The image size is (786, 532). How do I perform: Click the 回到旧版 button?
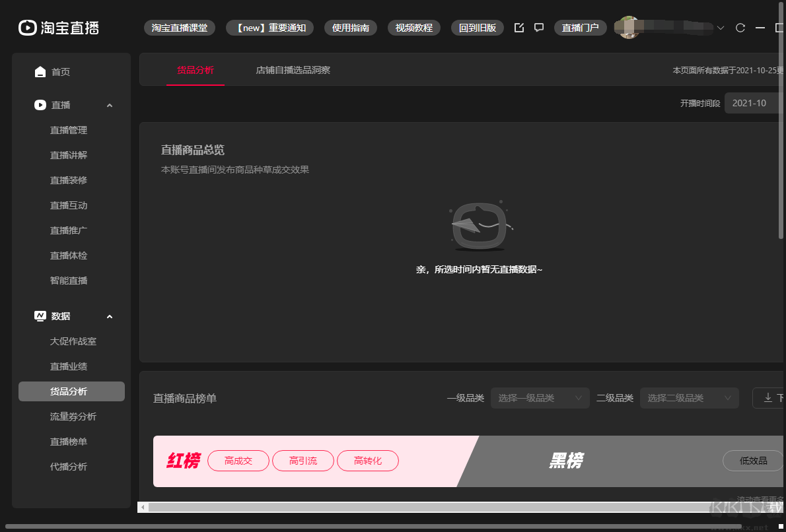(x=477, y=28)
